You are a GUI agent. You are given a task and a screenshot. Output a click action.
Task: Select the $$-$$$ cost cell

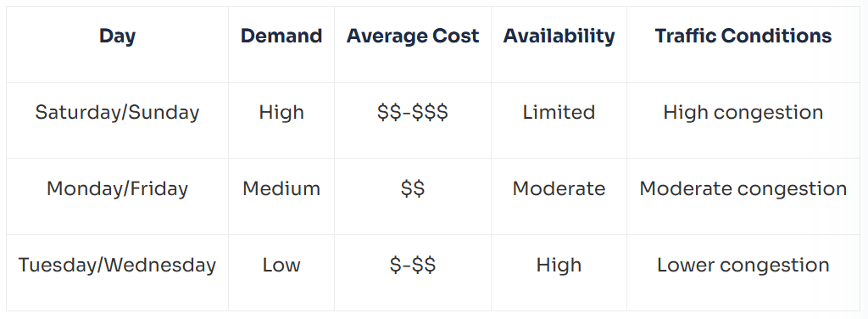pyautogui.click(x=413, y=113)
